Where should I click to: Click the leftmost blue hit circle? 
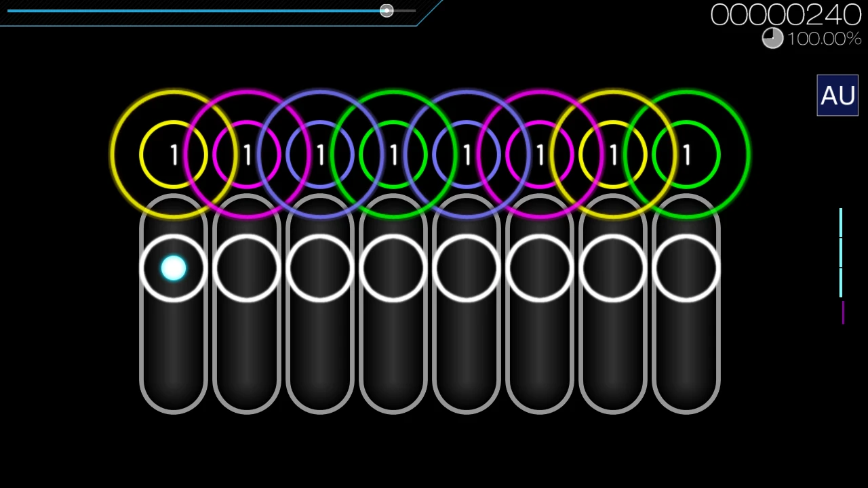pos(320,155)
